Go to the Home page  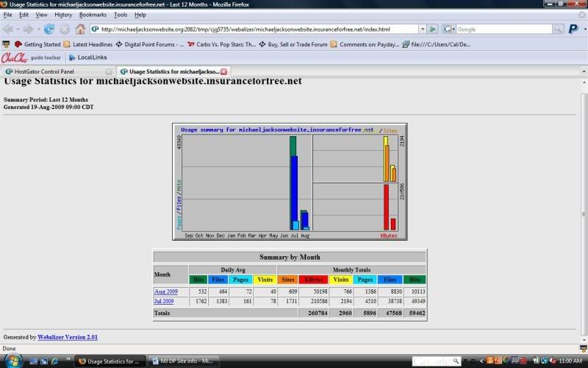tap(80, 29)
